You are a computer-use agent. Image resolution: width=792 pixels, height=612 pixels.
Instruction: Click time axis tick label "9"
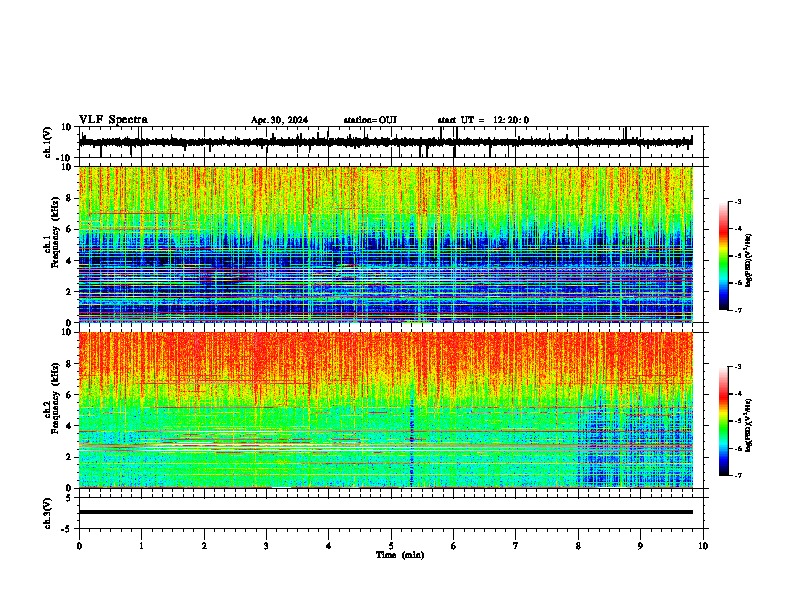click(640, 546)
